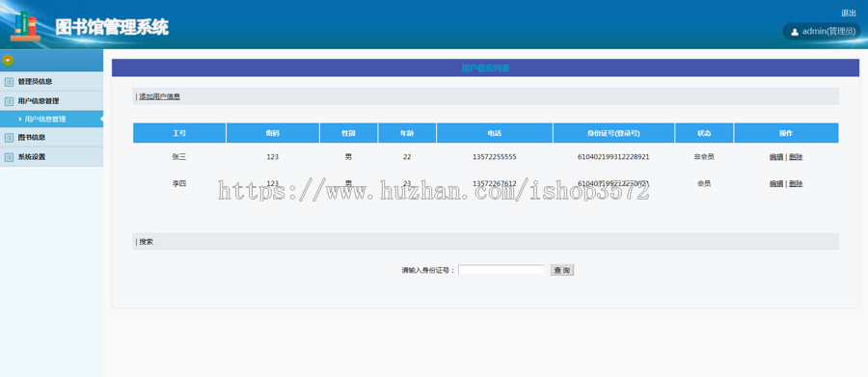Image resolution: width=868 pixels, height=377 pixels.
Task: Click the 退出 logout link
Action: coord(848,13)
